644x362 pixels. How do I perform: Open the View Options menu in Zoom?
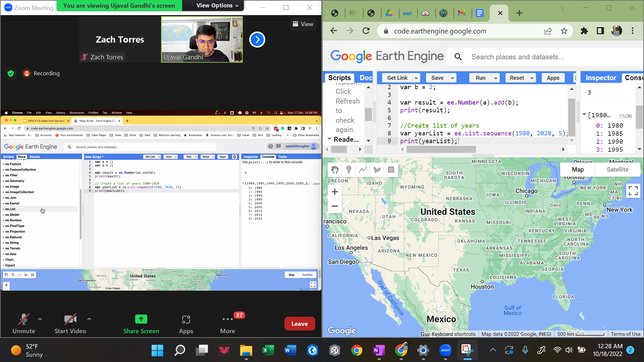pos(213,5)
